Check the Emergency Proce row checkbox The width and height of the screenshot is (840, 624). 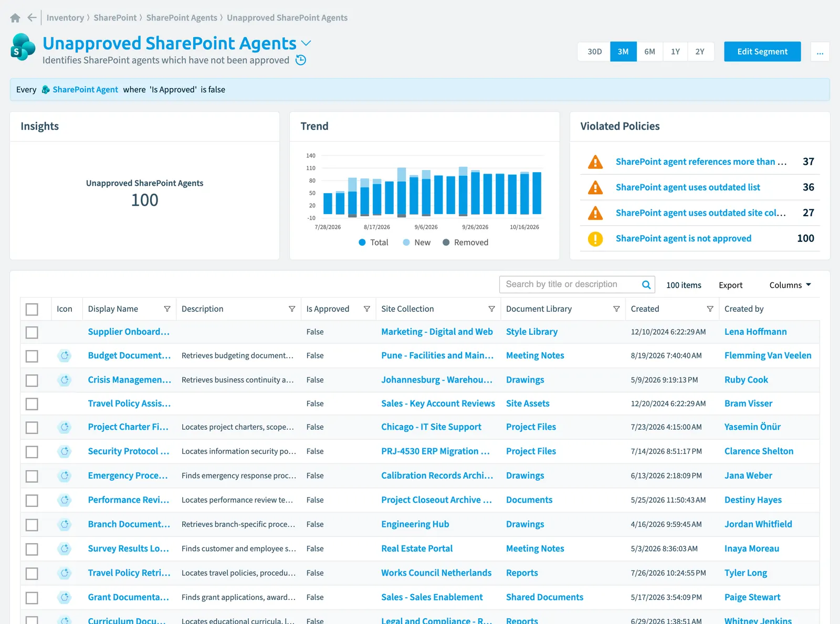tap(32, 476)
